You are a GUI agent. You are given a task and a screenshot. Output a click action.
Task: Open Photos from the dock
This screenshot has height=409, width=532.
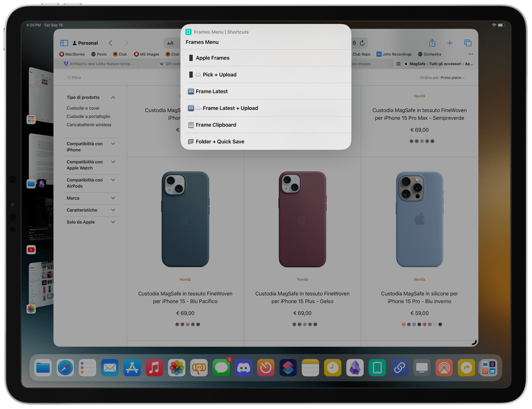coord(177,367)
